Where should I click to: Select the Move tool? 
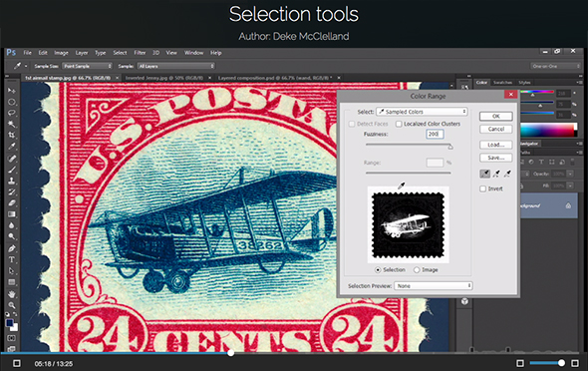tap(12, 91)
